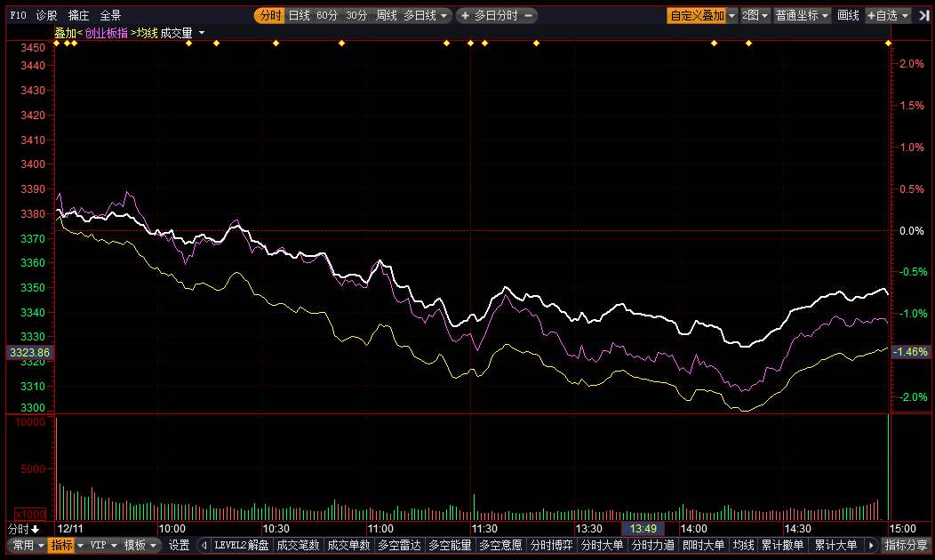Open 设置 settings
Viewport: 935px width, 560px height.
(x=179, y=545)
